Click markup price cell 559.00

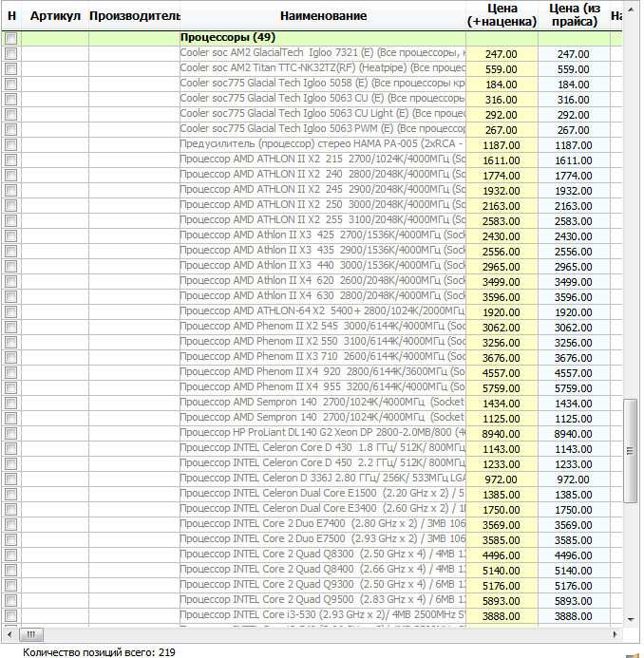click(502, 69)
